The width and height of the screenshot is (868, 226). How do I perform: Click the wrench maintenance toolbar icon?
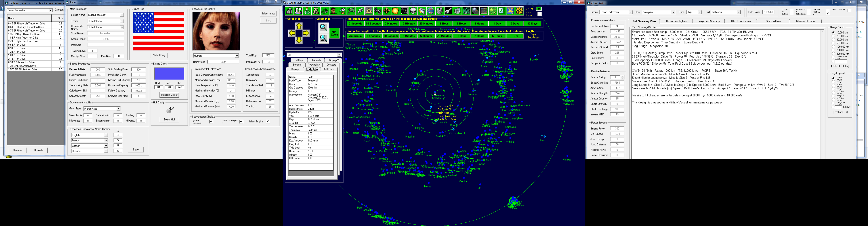[x=448, y=11]
